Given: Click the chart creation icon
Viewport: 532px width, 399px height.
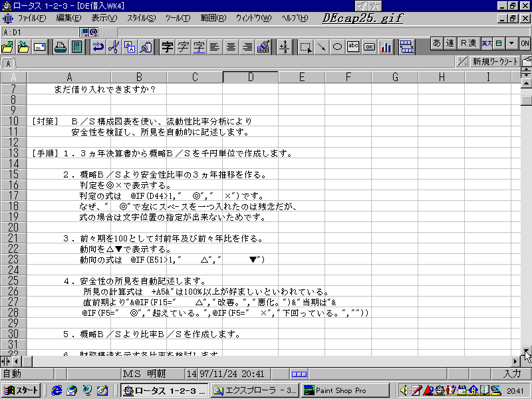Looking at the screenshot, I should 386,47.
